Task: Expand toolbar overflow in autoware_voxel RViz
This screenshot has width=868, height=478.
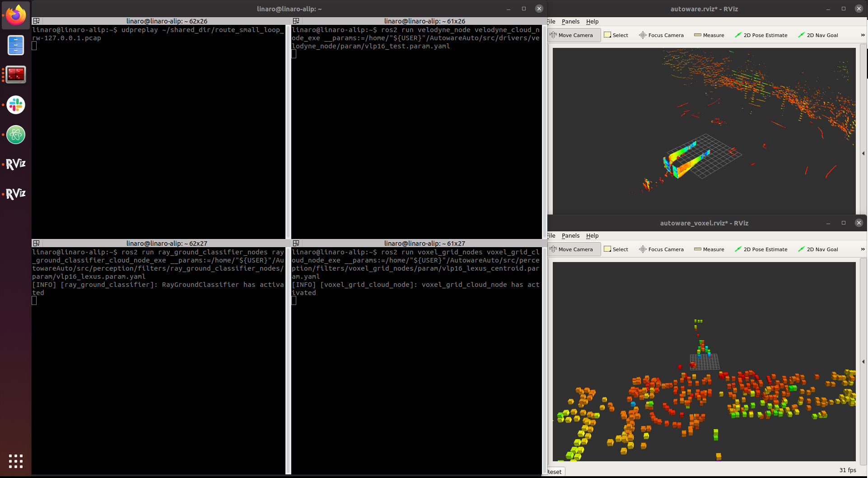Action: coord(863,249)
